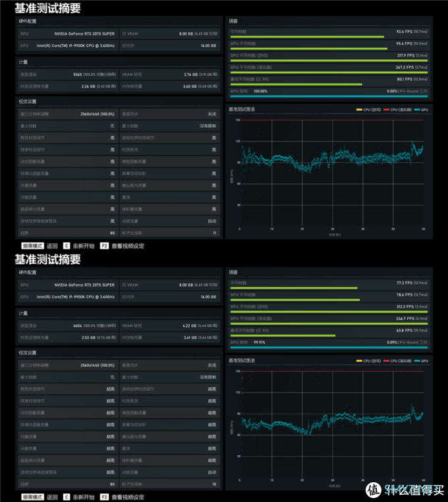Click the 100.00% GPU limit value
This screenshot has width=448, height=502.
(260, 92)
